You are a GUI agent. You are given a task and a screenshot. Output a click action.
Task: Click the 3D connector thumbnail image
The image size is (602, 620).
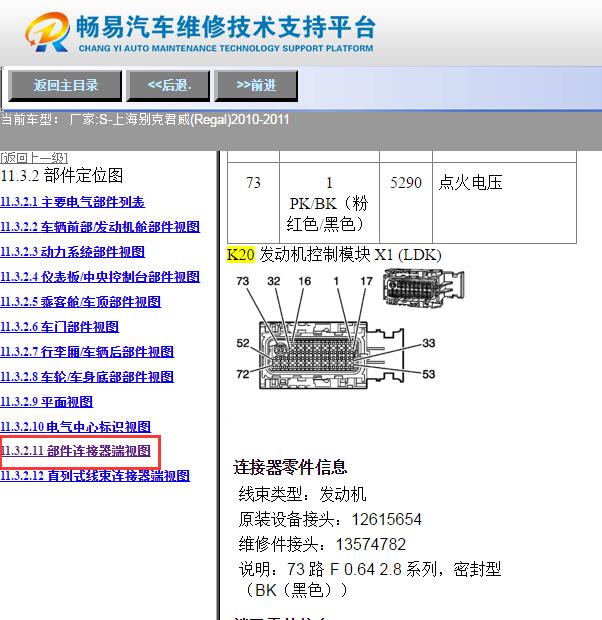(424, 287)
